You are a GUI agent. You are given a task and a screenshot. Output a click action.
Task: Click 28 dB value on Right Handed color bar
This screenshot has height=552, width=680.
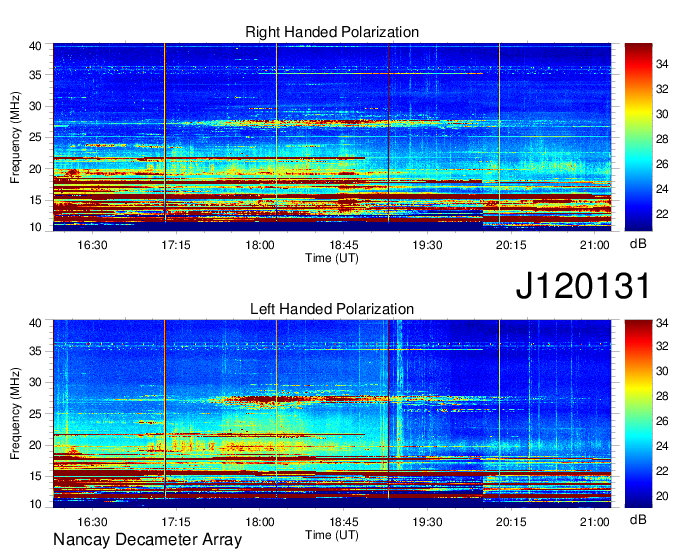[662, 139]
